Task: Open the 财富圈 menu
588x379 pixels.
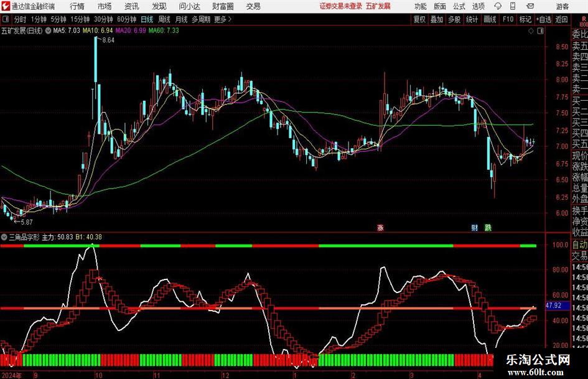Action: [x=223, y=6]
